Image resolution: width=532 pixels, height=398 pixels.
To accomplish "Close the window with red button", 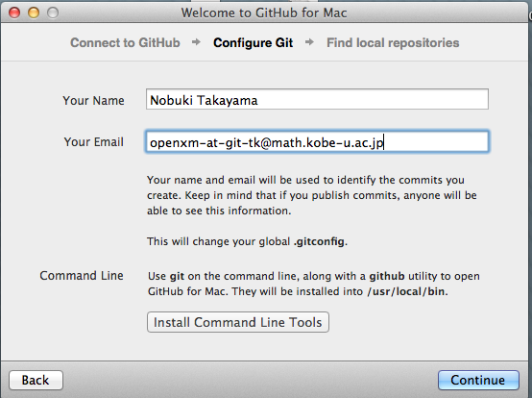I will click(x=14, y=12).
